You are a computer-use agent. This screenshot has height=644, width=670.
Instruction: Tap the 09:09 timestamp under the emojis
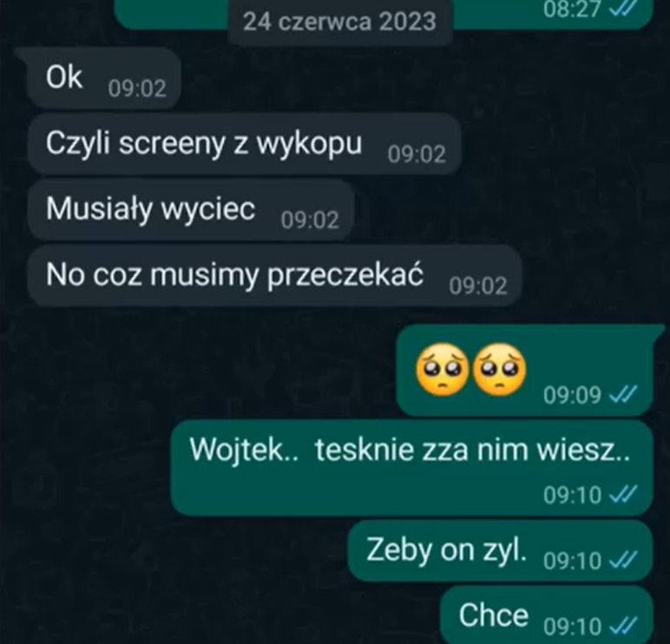pos(572,395)
